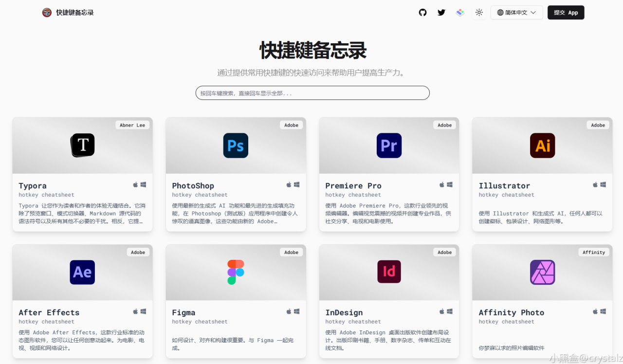
Task: Click the Typora description starting 'Typora 让您作为读者'
Action: coord(82,214)
